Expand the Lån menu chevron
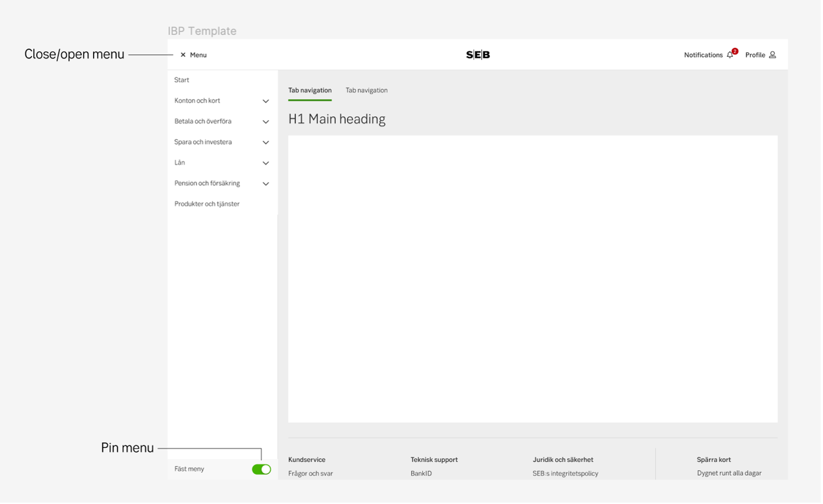This screenshot has width=823, height=504. [x=266, y=163]
